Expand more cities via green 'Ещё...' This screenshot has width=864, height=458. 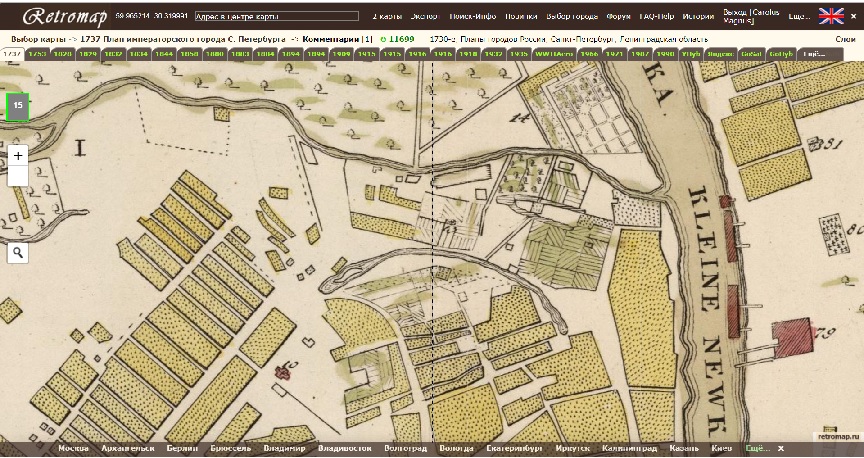coord(756,449)
